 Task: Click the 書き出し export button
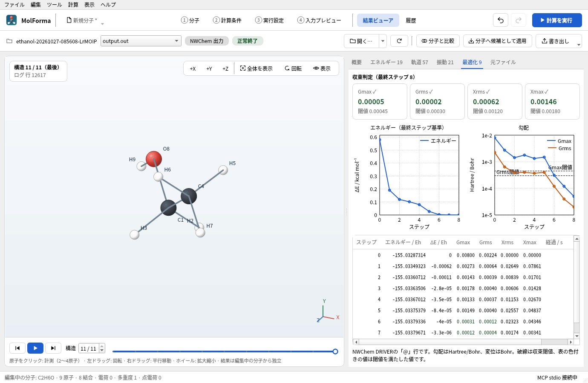[x=555, y=41]
